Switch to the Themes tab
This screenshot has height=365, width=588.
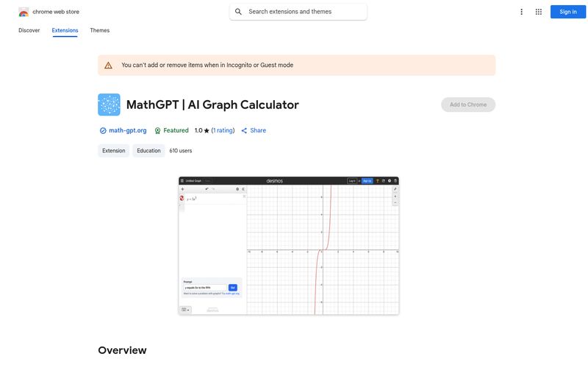[100, 30]
